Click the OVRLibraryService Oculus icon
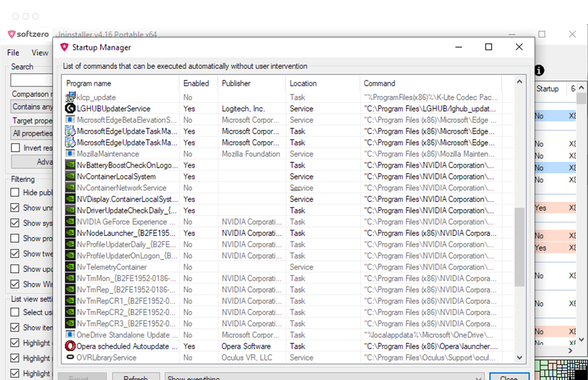 coord(70,357)
